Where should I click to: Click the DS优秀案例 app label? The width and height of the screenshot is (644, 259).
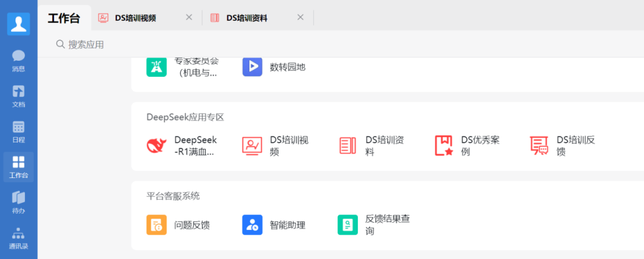click(481, 146)
